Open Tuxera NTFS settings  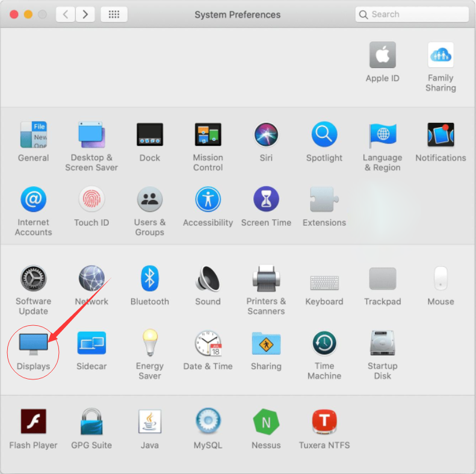(x=324, y=422)
